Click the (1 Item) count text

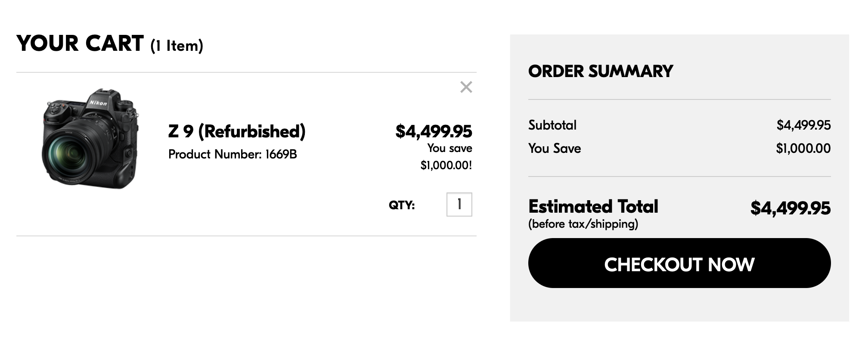tap(177, 46)
